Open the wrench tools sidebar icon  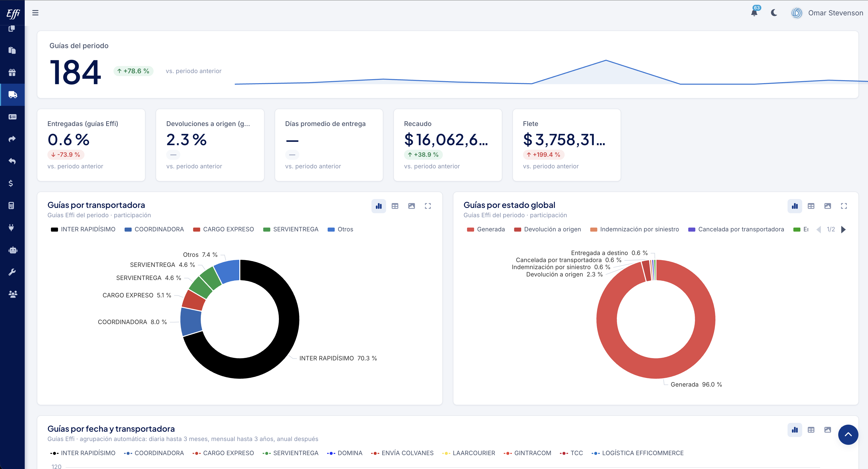[x=12, y=272]
